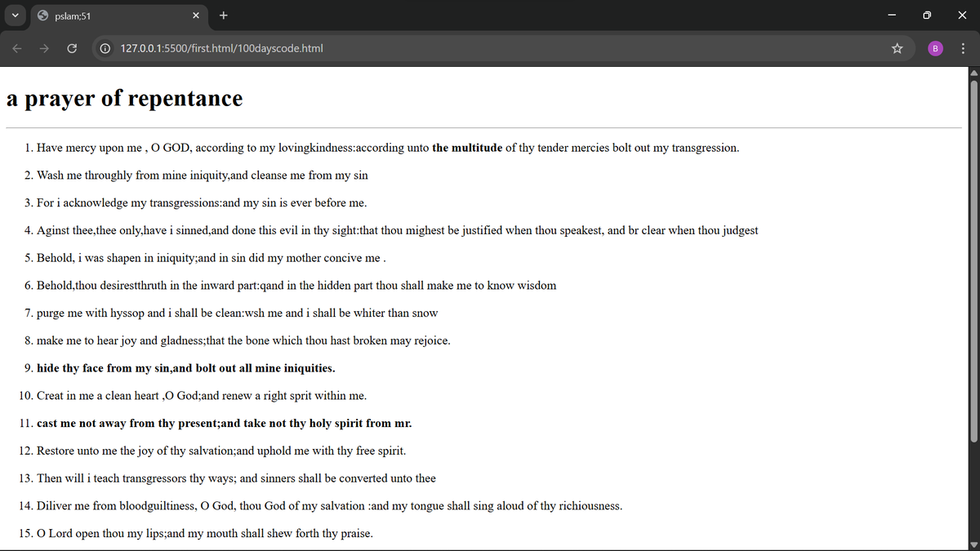Screen dimensions: 980x551
Task: Click verse 7 'purge me with hyssop'
Action: coord(238,313)
